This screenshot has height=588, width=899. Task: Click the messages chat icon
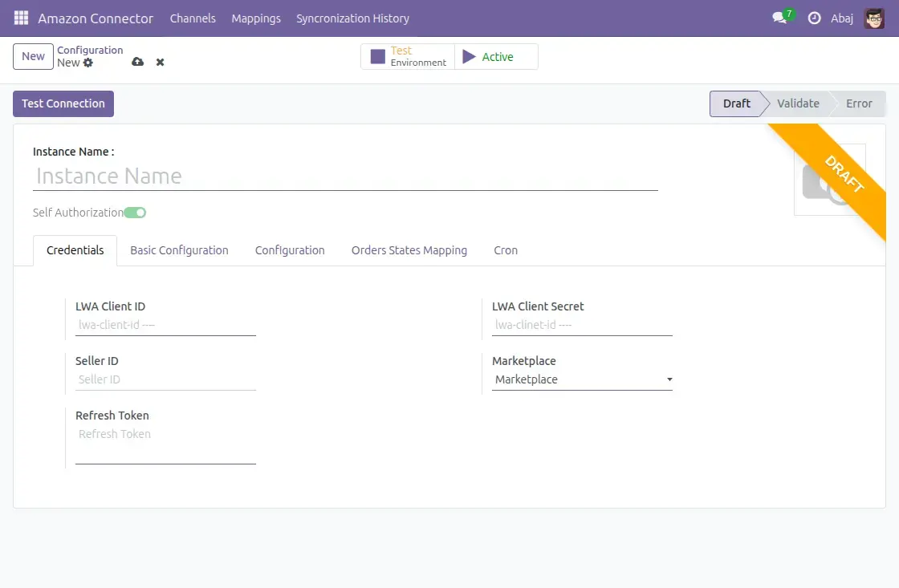[x=779, y=18]
